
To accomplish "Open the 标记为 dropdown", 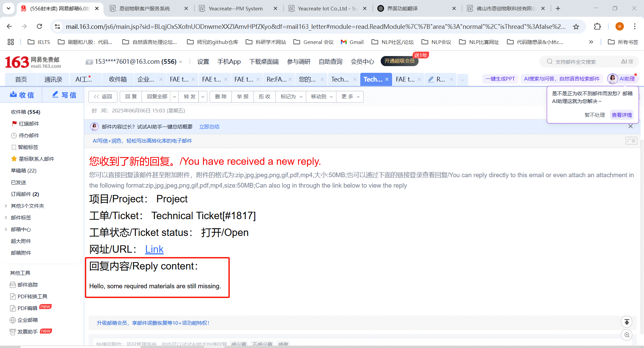I will pyautogui.click(x=291, y=97).
